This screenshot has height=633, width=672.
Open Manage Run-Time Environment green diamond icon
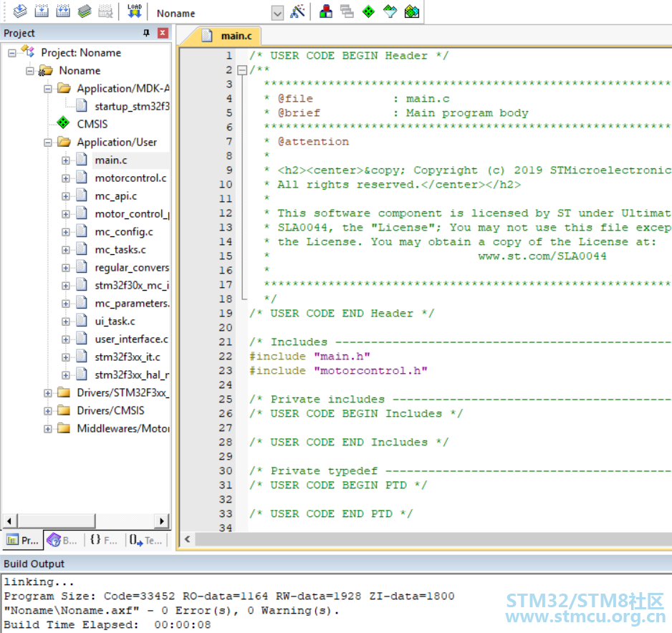coord(368,11)
